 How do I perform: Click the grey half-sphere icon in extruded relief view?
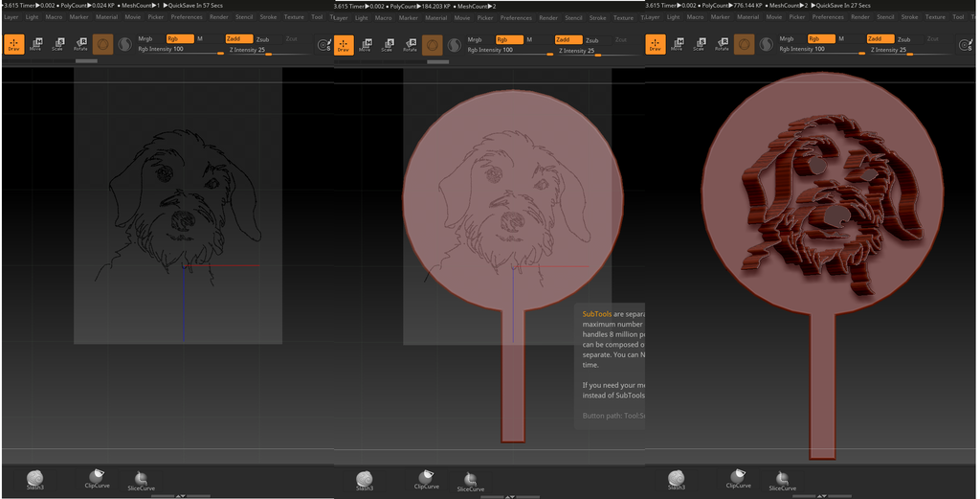(767, 44)
